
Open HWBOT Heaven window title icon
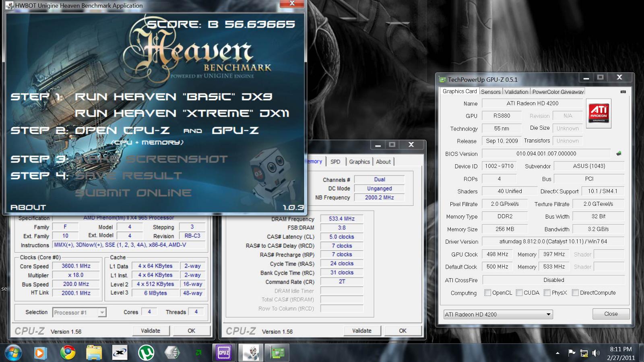(x=9, y=6)
